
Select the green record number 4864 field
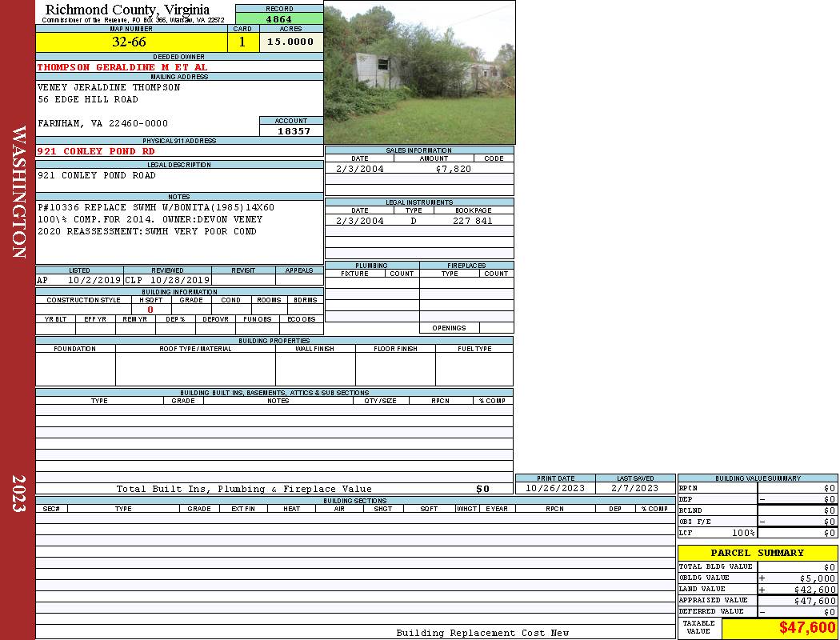(279, 19)
